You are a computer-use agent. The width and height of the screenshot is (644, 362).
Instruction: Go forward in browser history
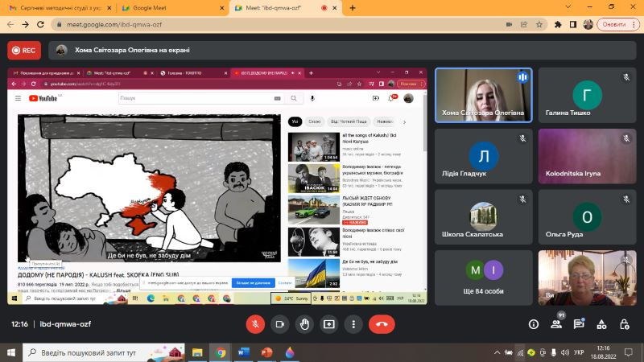pos(26,25)
